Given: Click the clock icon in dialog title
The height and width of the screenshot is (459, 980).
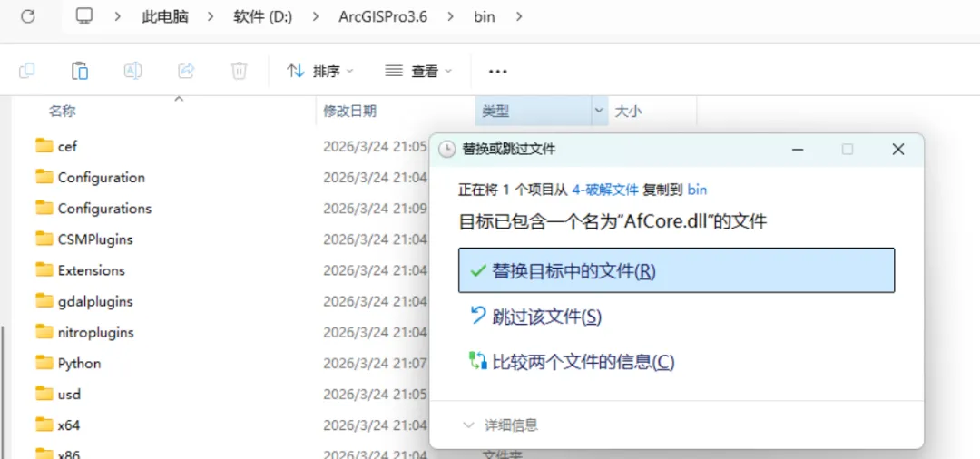Looking at the screenshot, I should click(x=446, y=150).
